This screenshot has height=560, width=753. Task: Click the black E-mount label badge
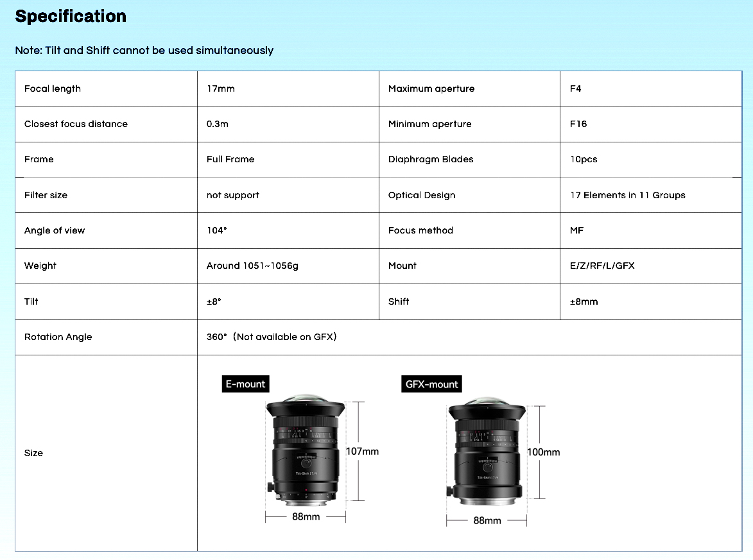pos(245,384)
